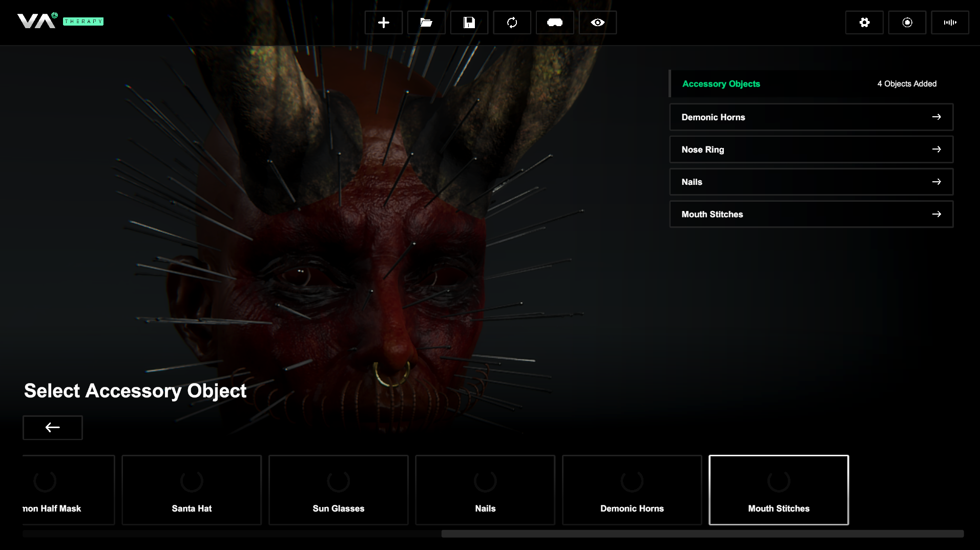
Task: Click the horizontal accessory scrollbar
Action: tap(702, 534)
